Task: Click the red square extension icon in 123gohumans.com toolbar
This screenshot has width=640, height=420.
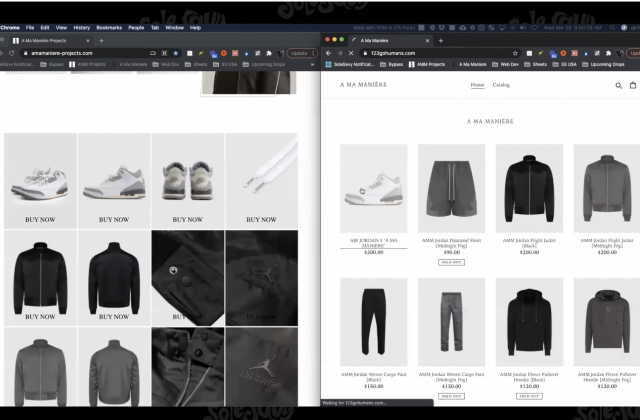Action: coord(575,53)
